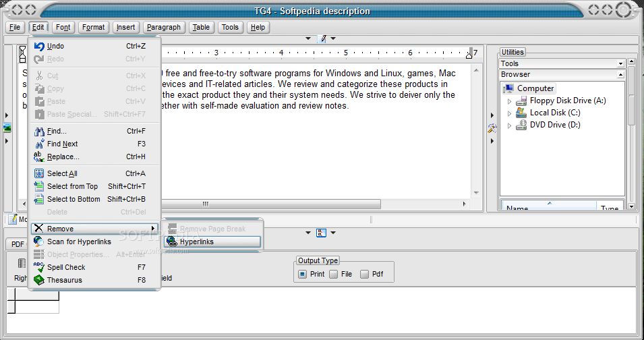
Task: Choose Undo from Edit menu
Action: click(94, 47)
